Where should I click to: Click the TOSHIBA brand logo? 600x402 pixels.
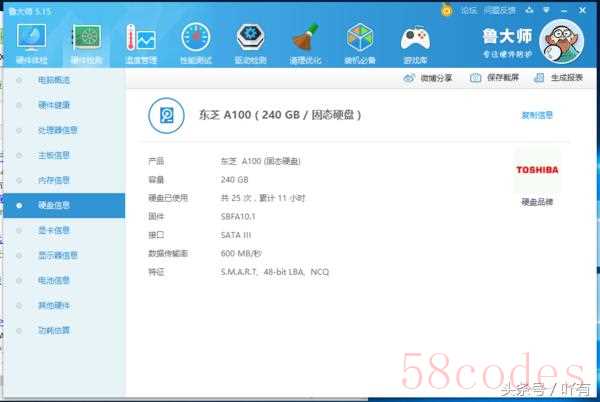coord(537,170)
